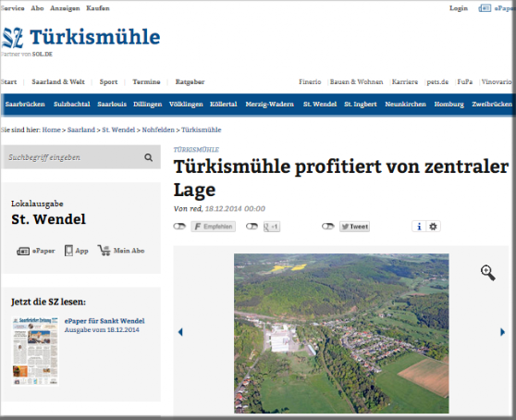Show previous gallery image arrow
The image size is (516, 420).
[x=180, y=332]
